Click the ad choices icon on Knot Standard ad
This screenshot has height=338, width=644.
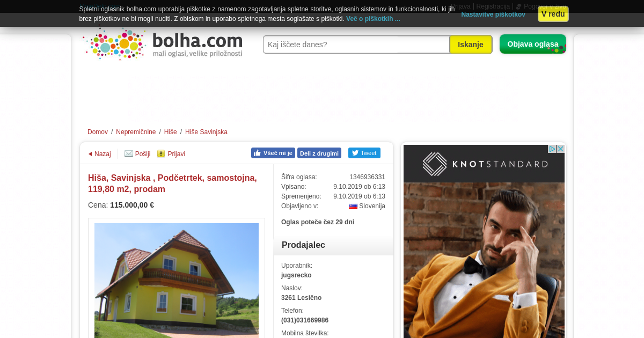(552, 149)
